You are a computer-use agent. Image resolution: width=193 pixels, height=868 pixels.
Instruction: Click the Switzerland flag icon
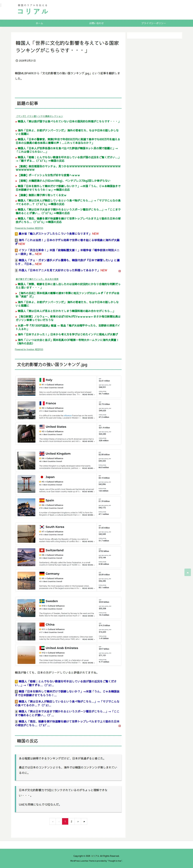(42, 550)
